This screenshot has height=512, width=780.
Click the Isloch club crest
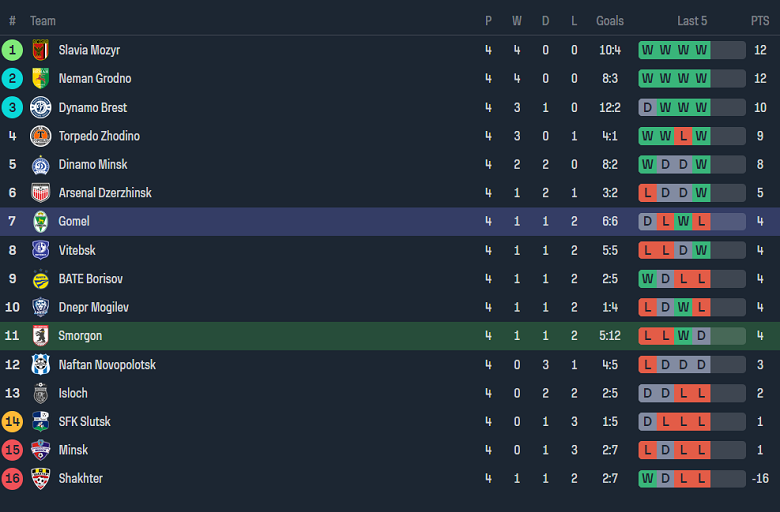[40, 394]
